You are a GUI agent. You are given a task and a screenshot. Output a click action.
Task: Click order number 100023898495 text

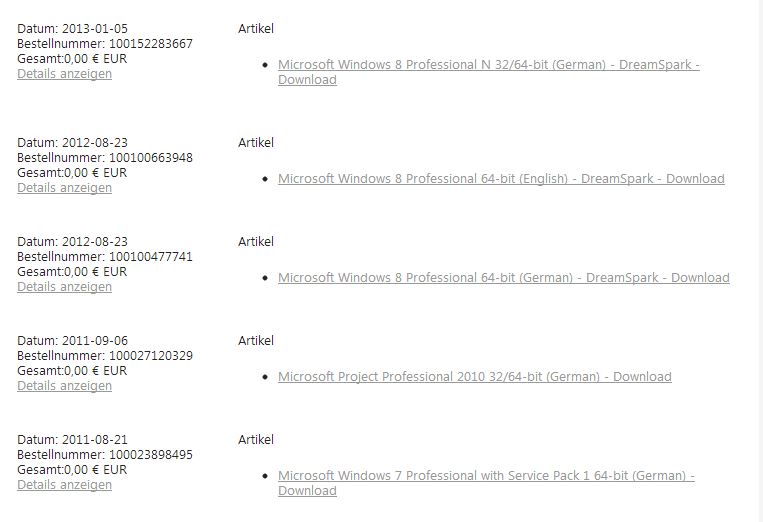click(x=151, y=454)
